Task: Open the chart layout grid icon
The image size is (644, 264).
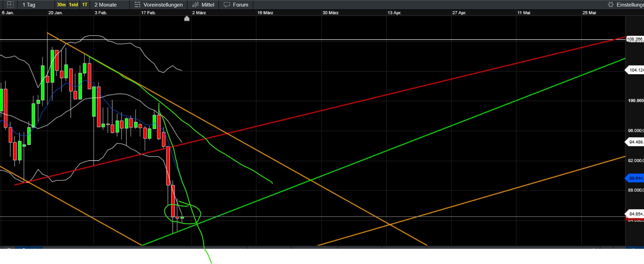Action: click(x=10, y=5)
